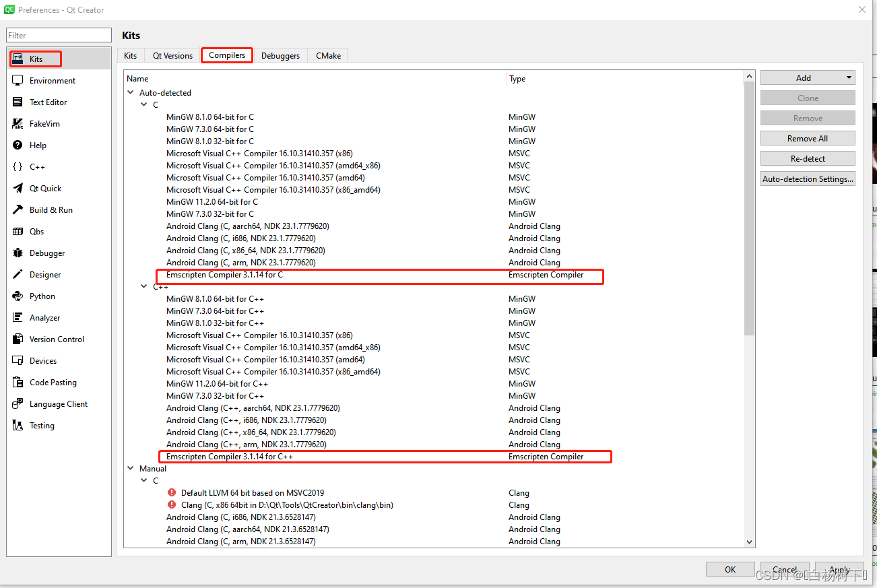Select the Environment monitor icon
The width and height of the screenshot is (877, 588).
click(18, 80)
